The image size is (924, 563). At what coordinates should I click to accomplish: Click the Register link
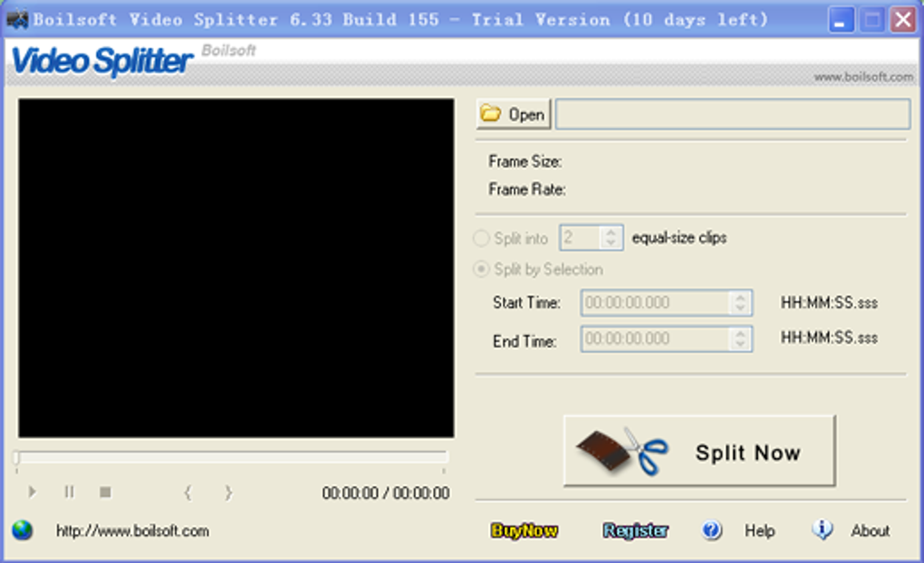(x=635, y=530)
